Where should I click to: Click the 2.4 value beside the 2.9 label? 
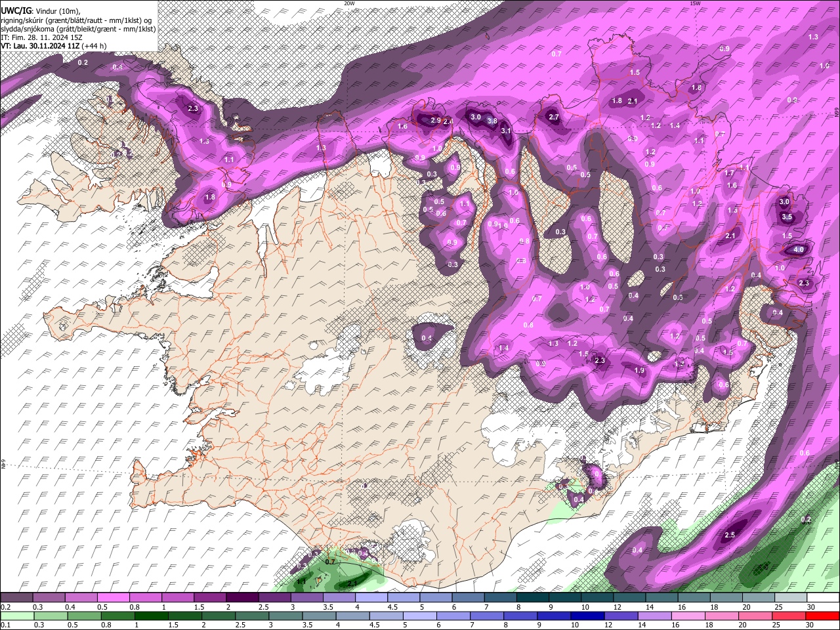coord(449,121)
